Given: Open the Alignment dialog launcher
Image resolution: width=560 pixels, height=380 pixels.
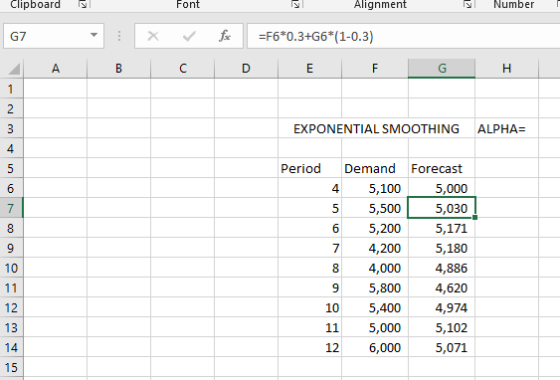Looking at the screenshot, I should (x=468, y=4).
